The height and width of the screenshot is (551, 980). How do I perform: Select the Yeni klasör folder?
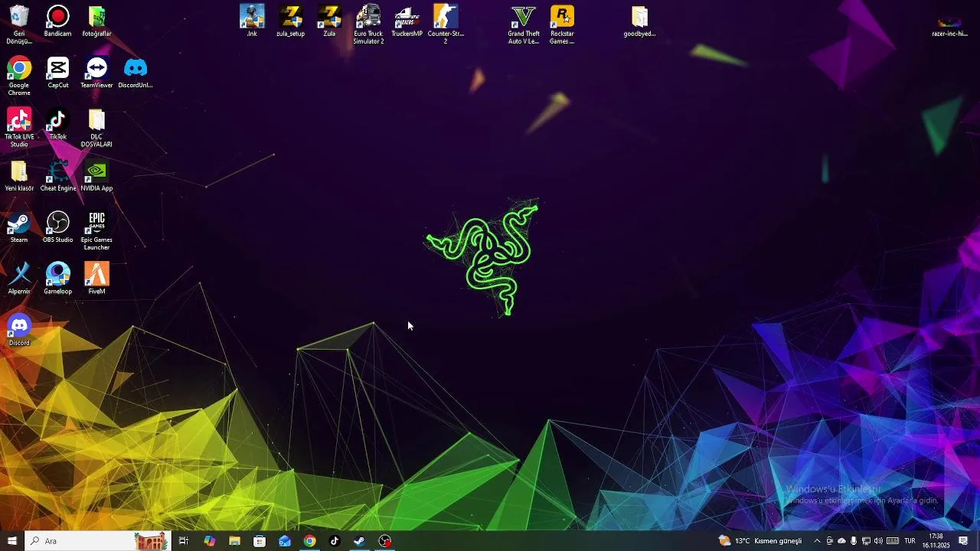point(19,176)
